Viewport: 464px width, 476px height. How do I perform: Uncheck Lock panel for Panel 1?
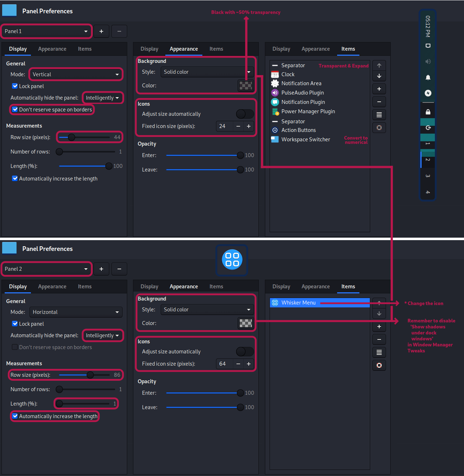point(15,86)
